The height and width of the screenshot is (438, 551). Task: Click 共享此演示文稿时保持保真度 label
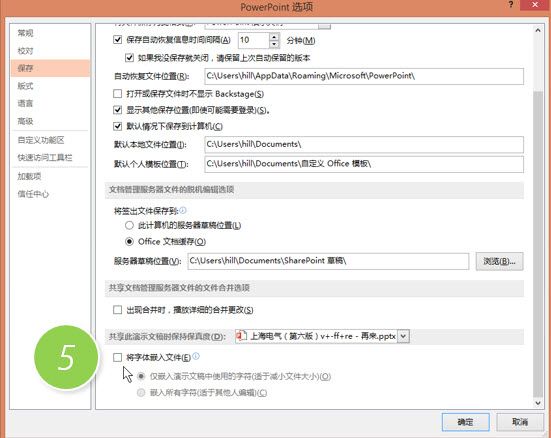click(x=167, y=337)
